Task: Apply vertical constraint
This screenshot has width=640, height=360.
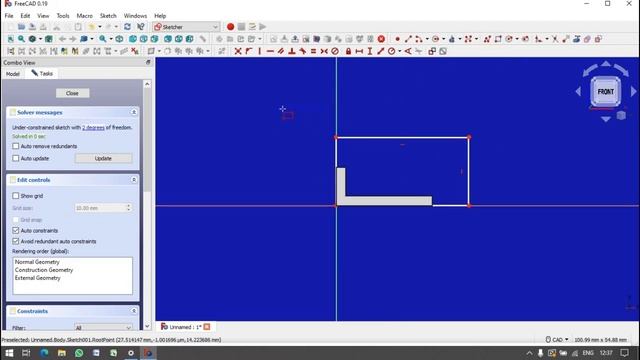Action: coord(260,51)
